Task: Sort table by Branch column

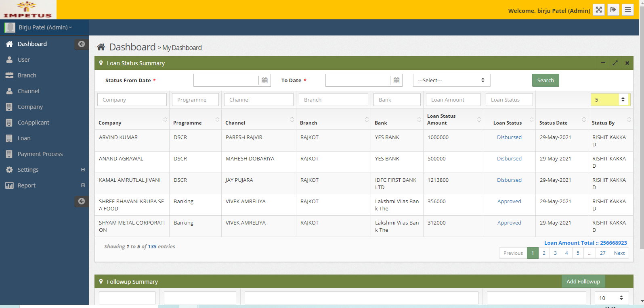Action: coord(334,120)
